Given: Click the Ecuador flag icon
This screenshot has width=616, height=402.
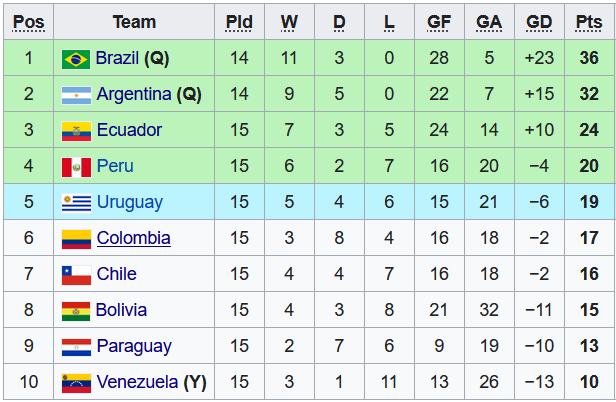Looking at the screenshot, I should point(76,131).
